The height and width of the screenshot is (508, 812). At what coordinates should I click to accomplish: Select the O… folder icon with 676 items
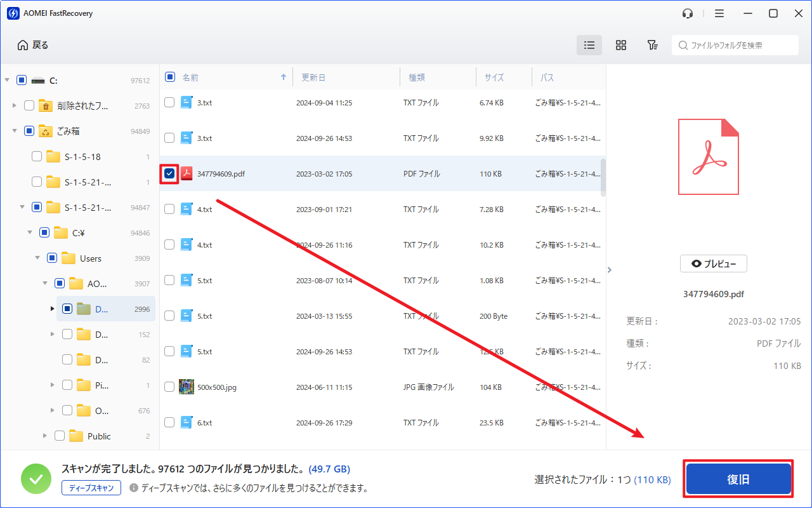(x=84, y=411)
